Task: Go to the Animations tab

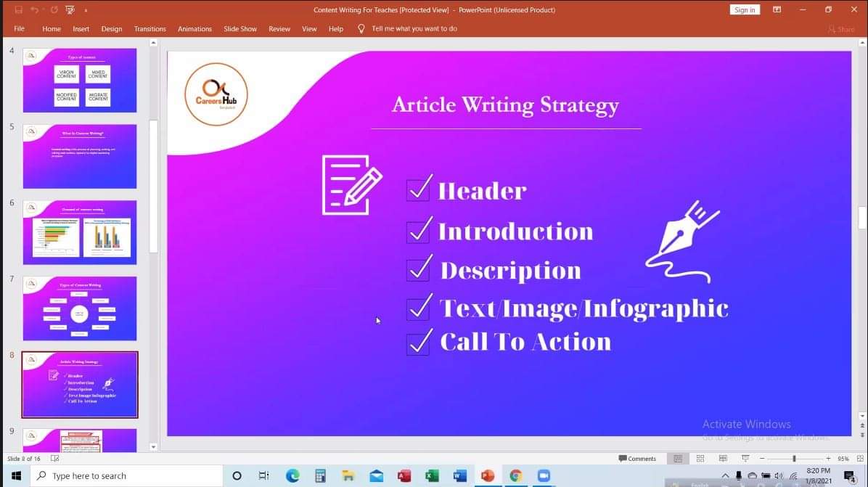Action: point(195,29)
